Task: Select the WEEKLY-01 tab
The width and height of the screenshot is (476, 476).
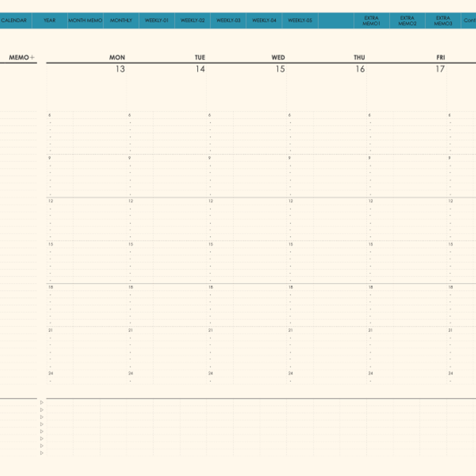Action: pos(157,20)
